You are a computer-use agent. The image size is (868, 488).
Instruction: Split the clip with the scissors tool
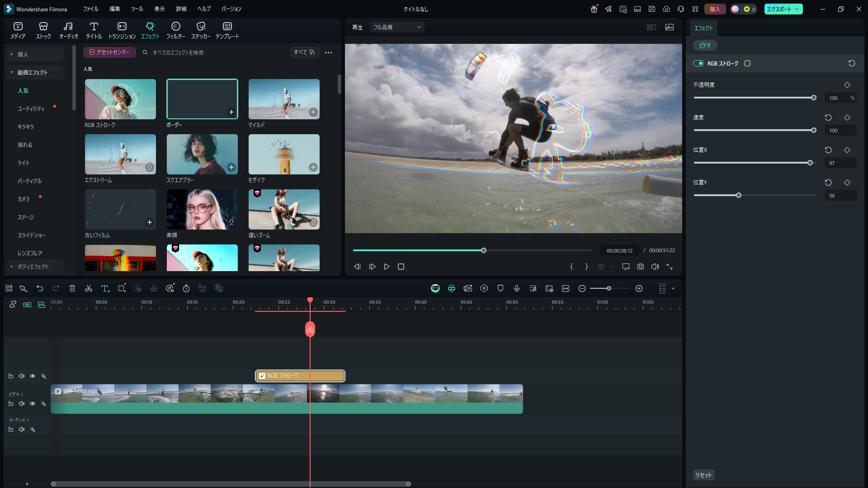click(x=89, y=288)
